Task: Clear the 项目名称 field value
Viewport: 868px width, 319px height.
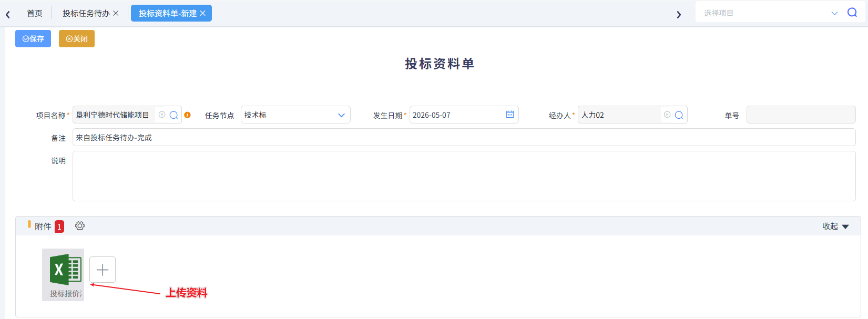Action: click(x=162, y=115)
